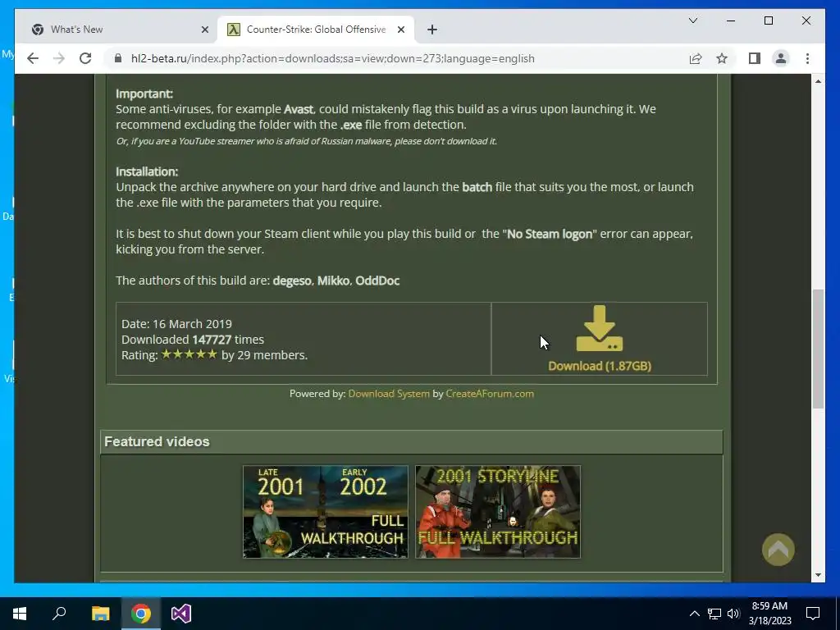This screenshot has height=630, width=840.
Task: Open the volume tray icon
Action: tap(733, 614)
